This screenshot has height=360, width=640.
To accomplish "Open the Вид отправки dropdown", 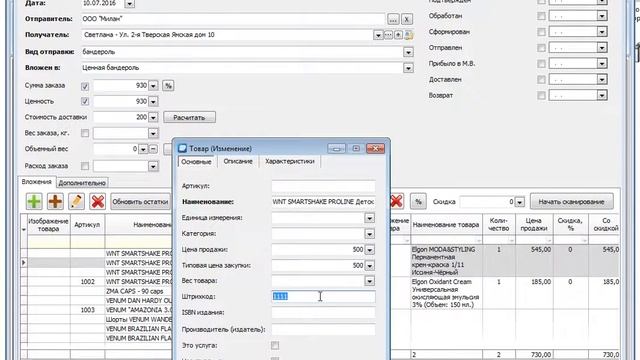I will [408, 52].
